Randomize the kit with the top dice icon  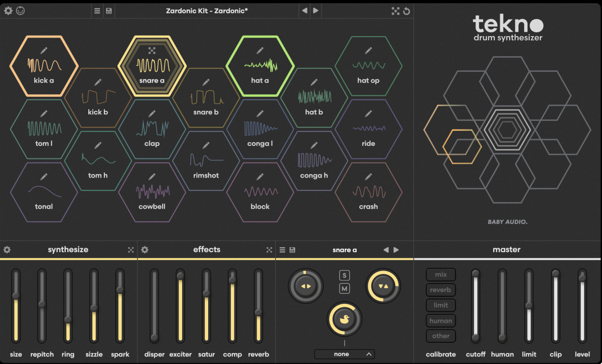[395, 11]
